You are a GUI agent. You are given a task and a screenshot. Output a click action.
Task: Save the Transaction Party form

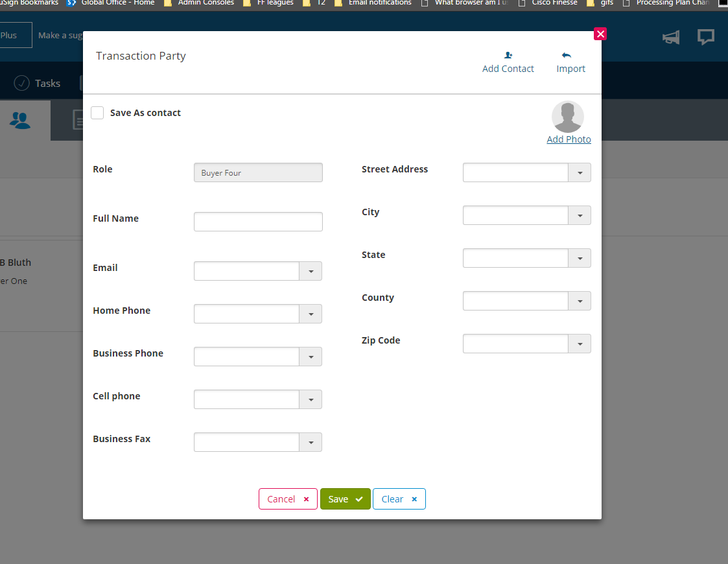click(x=345, y=499)
